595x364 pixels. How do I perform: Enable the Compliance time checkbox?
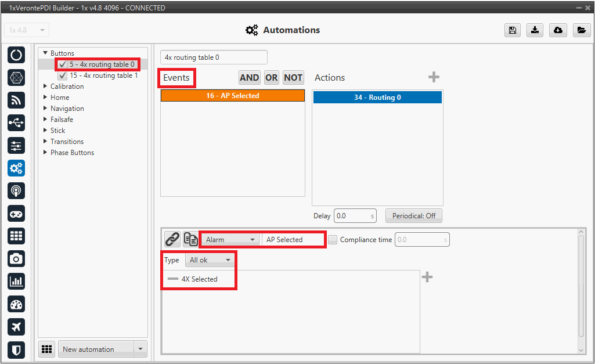(x=333, y=239)
